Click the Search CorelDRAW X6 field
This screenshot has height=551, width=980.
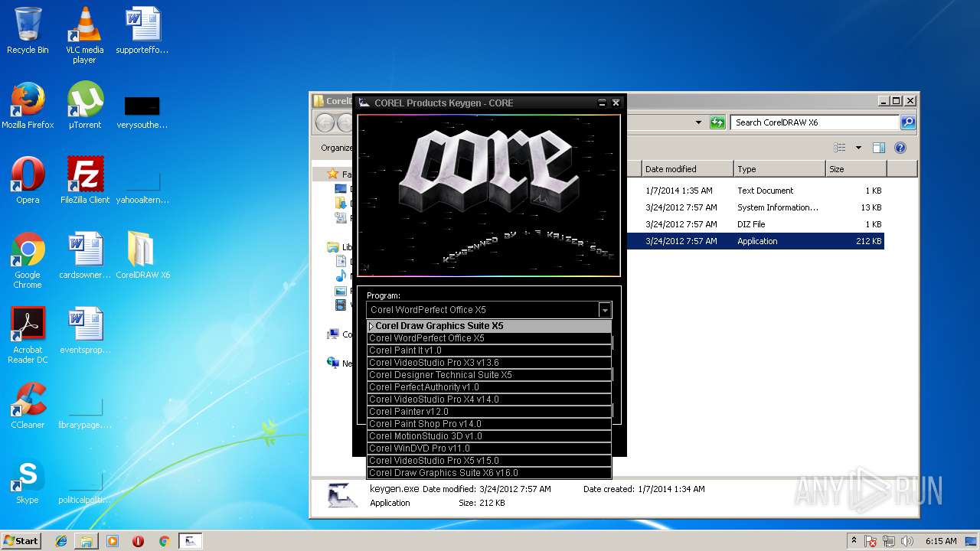pos(815,122)
